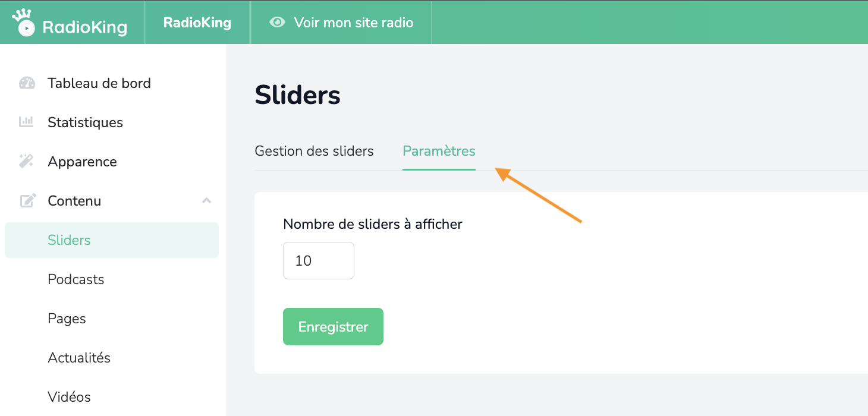
Task: Open Podcasts in the sidebar
Action: pos(76,279)
